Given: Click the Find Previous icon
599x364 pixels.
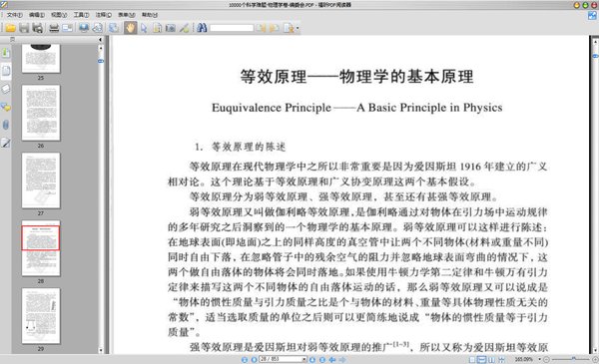Looking at the screenshot, I should pyautogui.click(x=261, y=28).
